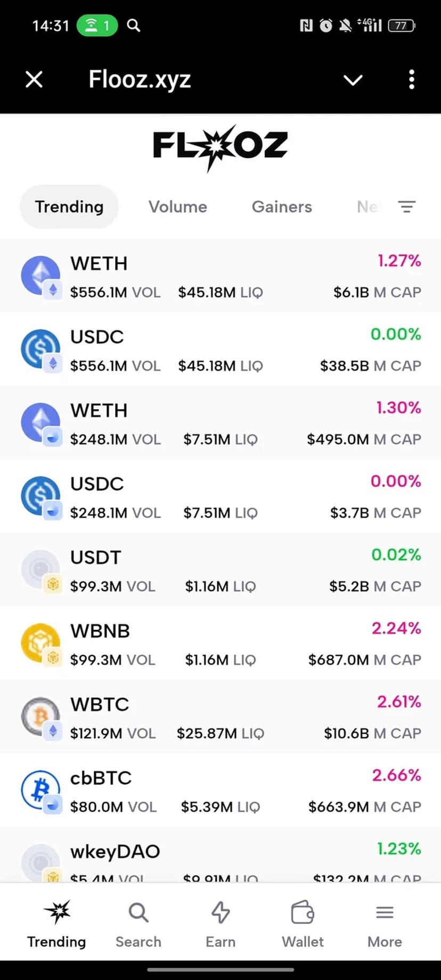441x980 pixels.
Task: Click the WBTC coin icon
Action: coord(40,716)
